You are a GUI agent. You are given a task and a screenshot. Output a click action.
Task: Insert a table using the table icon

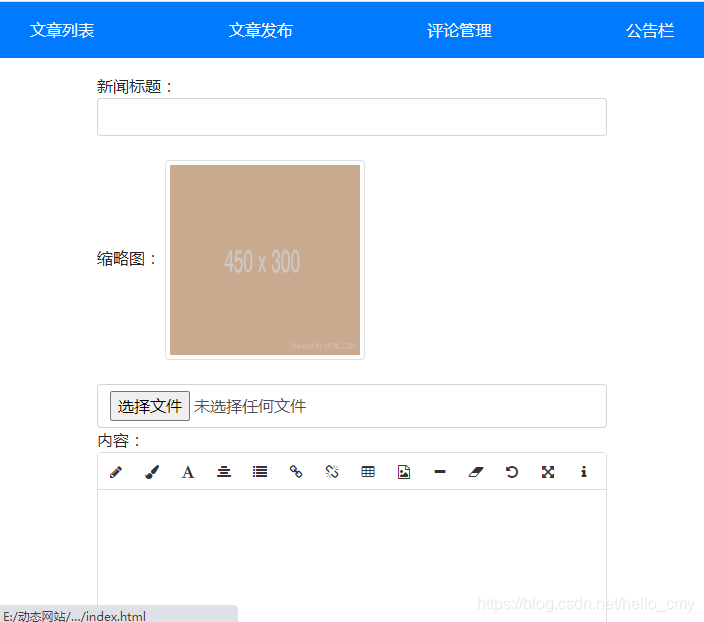pos(368,472)
